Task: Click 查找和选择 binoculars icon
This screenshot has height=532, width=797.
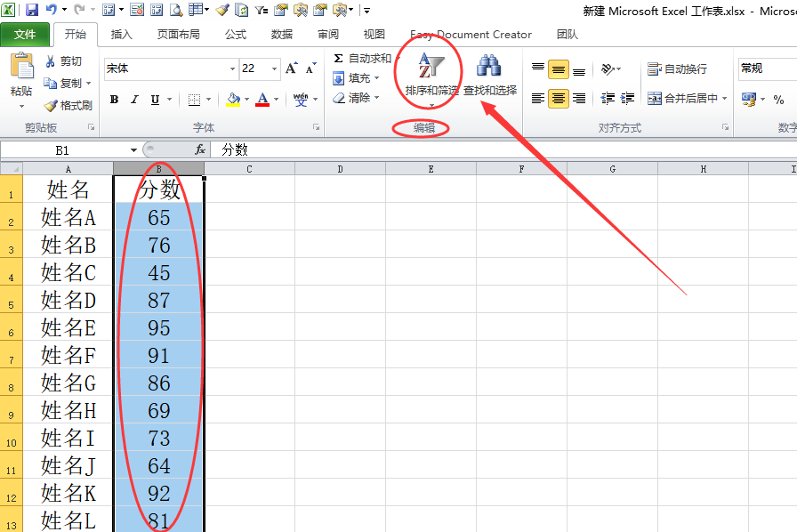Action: coord(489,66)
